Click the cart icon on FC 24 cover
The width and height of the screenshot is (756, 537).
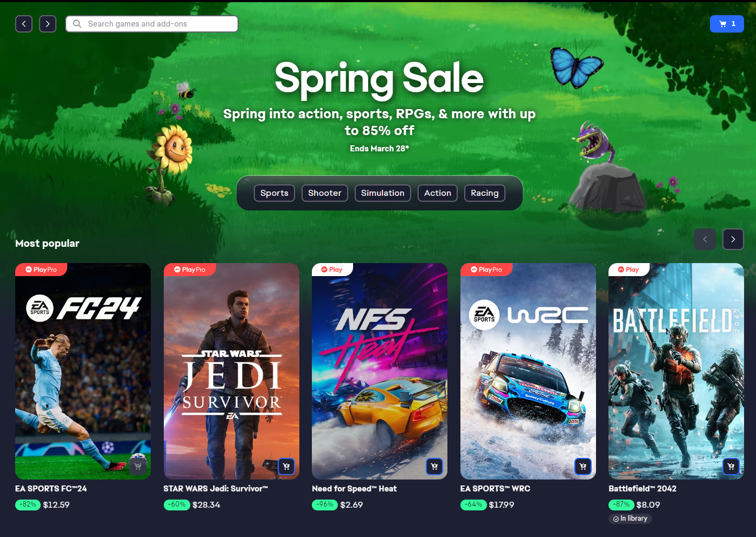point(138,466)
